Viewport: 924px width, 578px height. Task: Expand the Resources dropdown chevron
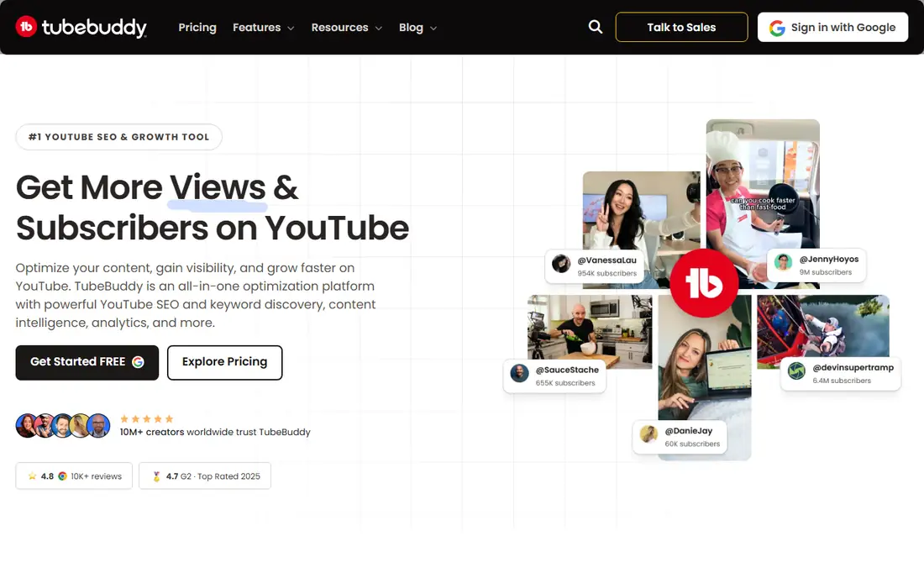378,29
